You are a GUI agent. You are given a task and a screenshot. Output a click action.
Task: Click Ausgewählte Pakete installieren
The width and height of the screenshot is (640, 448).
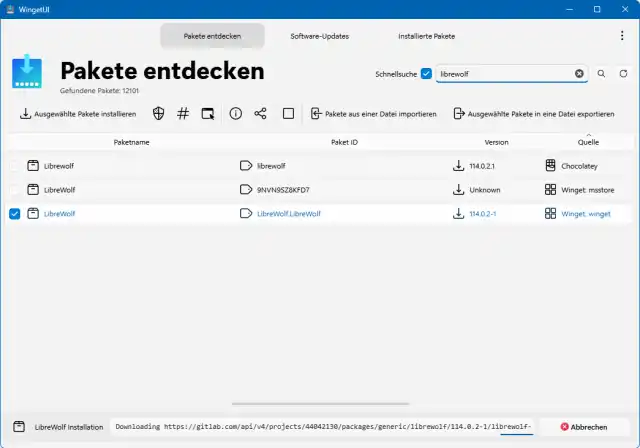point(78,114)
